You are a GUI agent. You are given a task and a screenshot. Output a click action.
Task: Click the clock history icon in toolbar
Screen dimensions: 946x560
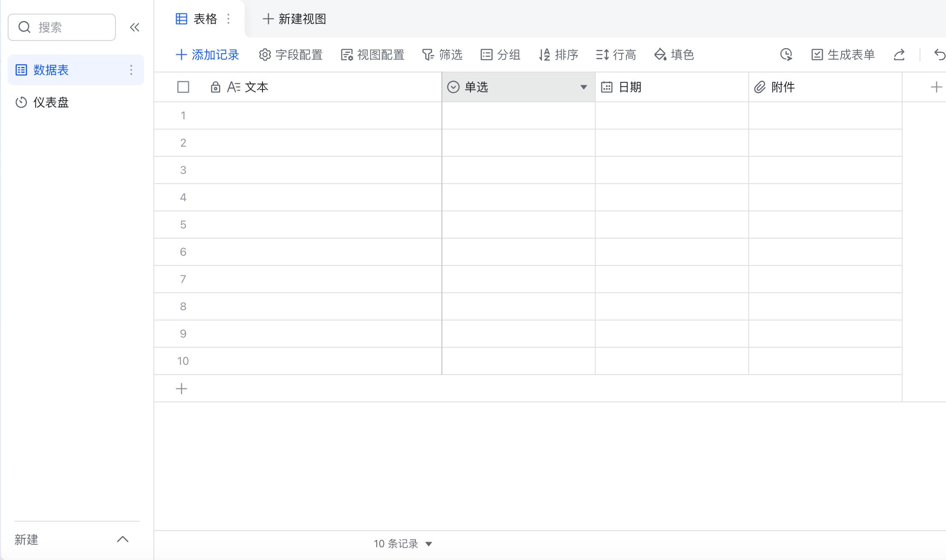786,55
